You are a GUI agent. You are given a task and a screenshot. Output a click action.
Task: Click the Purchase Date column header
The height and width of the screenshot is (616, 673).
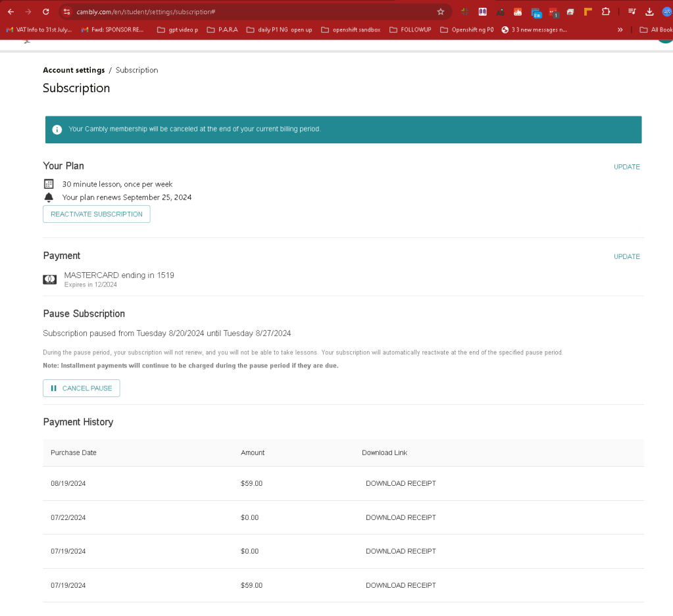pos(74,452)
